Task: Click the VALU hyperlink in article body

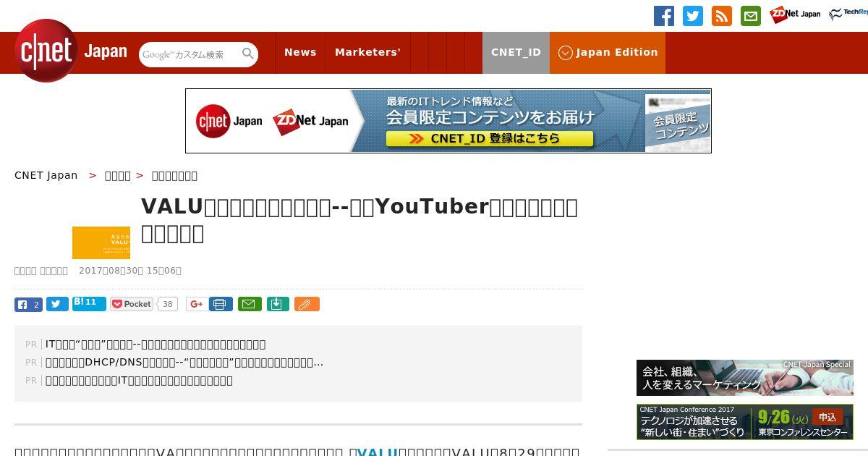Action: tap(378, 452)
